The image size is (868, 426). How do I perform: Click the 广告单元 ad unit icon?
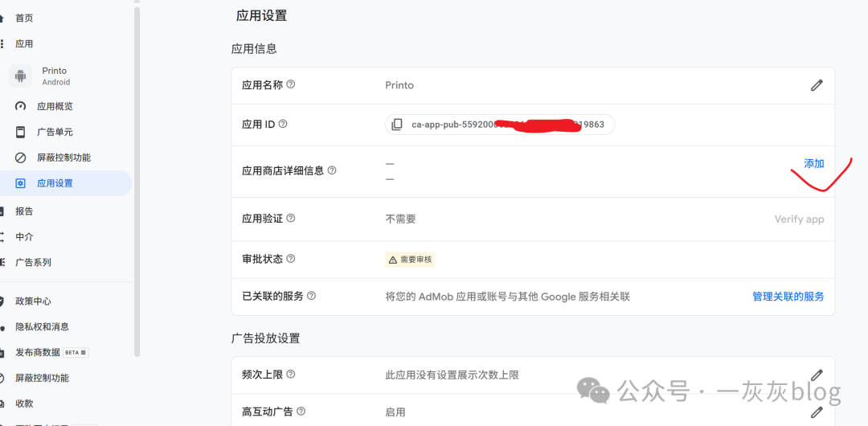(20, 132)
